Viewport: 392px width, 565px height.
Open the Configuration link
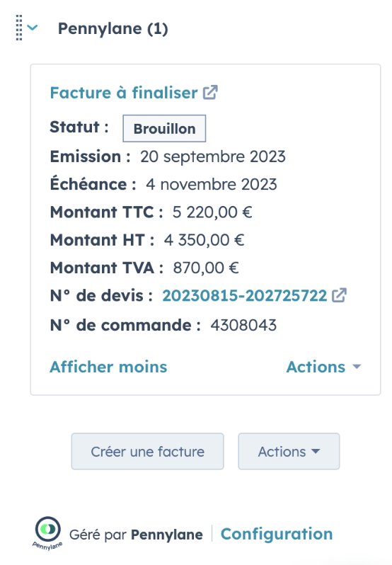[x=277, y=534]
